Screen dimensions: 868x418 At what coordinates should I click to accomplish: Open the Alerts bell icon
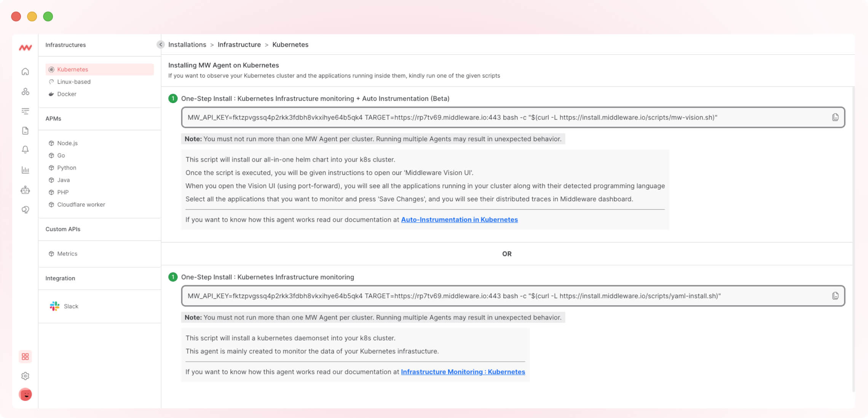pos(25,150)
